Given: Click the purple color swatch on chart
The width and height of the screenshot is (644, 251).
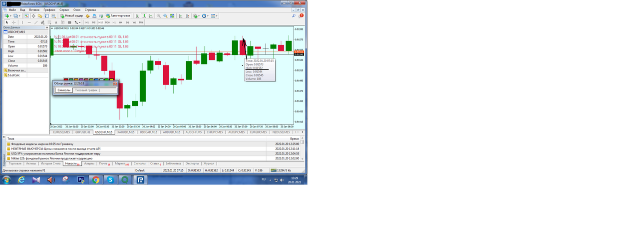Looking at the screenshot, I should (x=81, y=79).
